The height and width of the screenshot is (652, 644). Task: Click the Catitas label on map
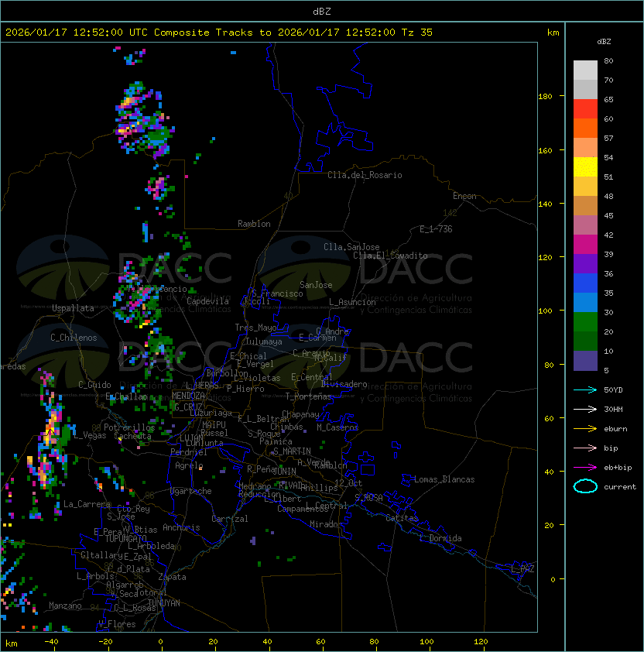click(x=402, y=518)
